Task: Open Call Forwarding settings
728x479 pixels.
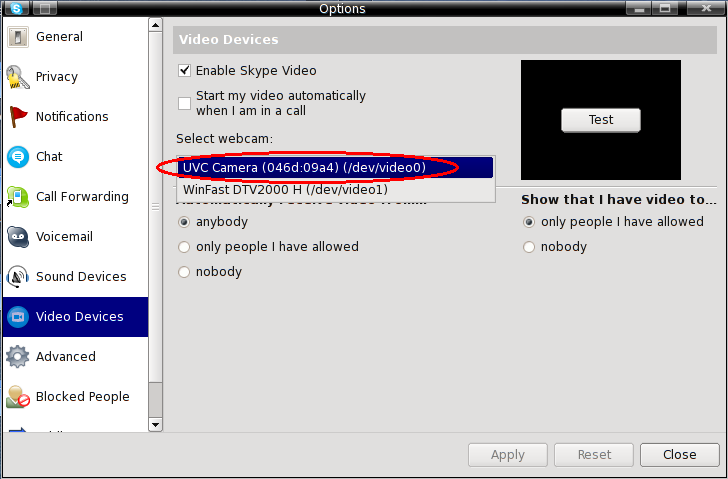Action: pos(76,197)
